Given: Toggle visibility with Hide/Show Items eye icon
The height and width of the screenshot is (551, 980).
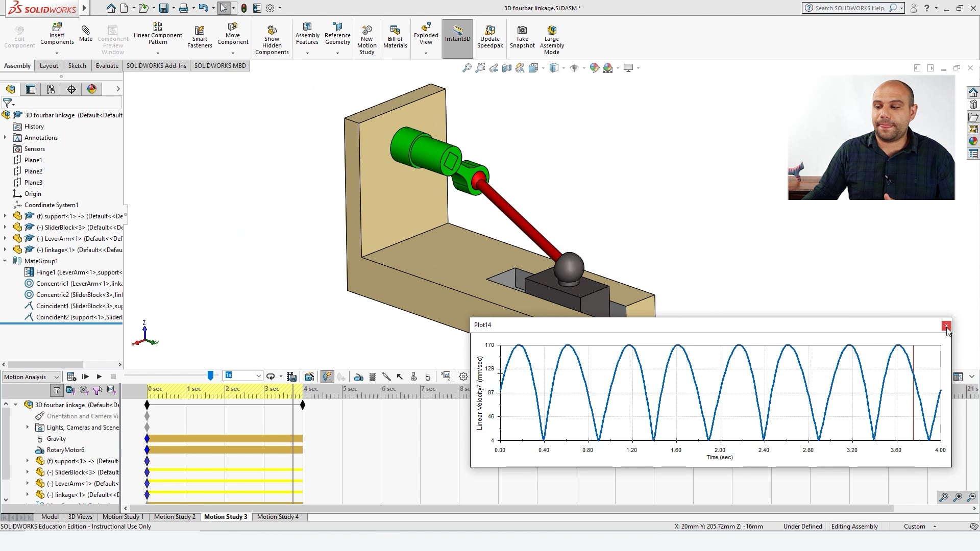Looking at the screenshot, I should coord(575,68).
